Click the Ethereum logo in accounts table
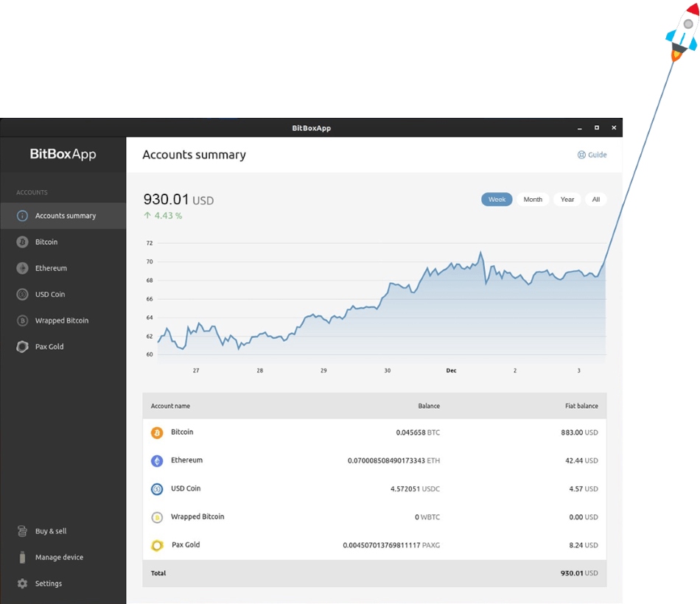 157,460
